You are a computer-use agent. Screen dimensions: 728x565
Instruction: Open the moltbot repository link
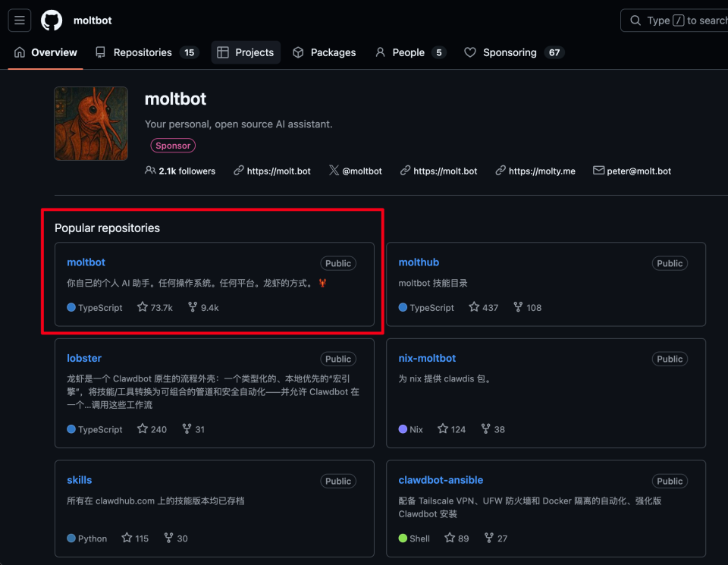click(x=86, y=262)
